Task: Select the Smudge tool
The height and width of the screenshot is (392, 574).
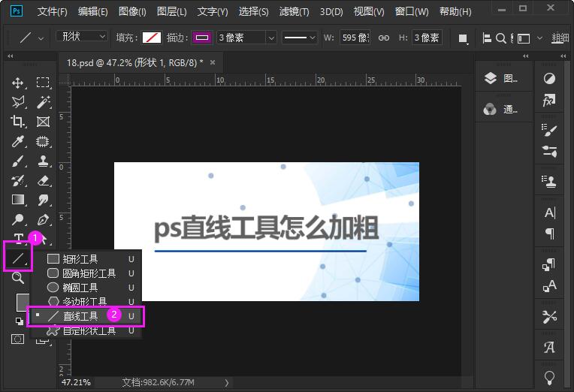Action: [x=43, y=200]
